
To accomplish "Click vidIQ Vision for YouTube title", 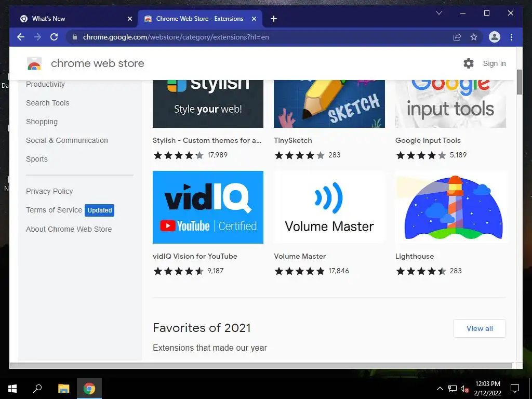I will click(195, 256).
